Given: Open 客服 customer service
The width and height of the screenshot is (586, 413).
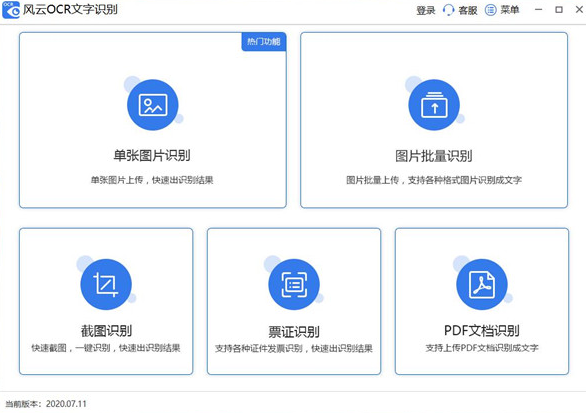Looking at the screenshot, I should 468,10.
